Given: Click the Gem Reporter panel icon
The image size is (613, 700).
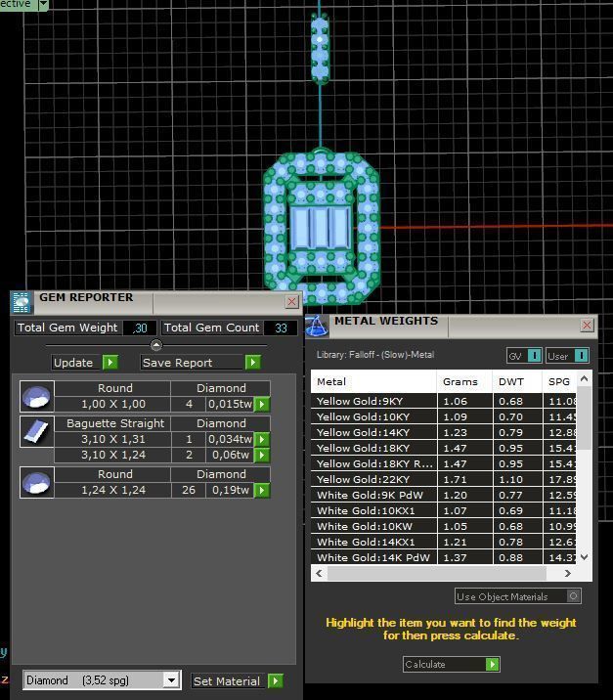Looking at the screenshot, I should click(x=21, y=303).
